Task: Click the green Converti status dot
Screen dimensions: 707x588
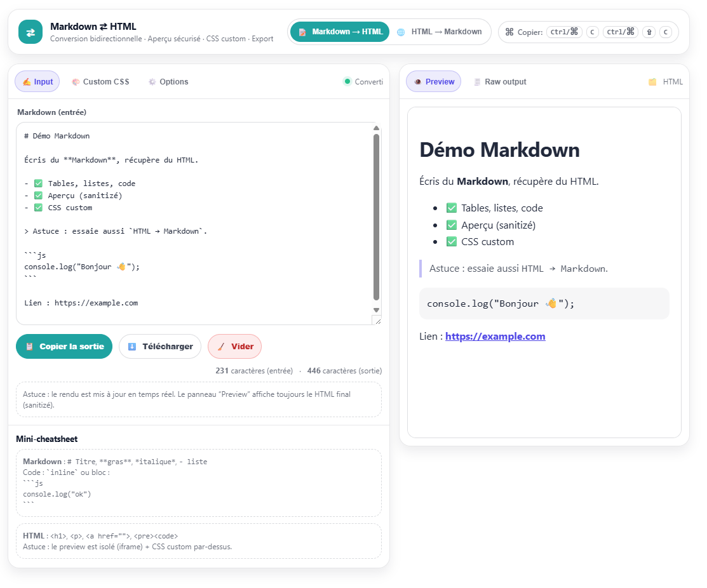Action: click(x=347, y=81)
